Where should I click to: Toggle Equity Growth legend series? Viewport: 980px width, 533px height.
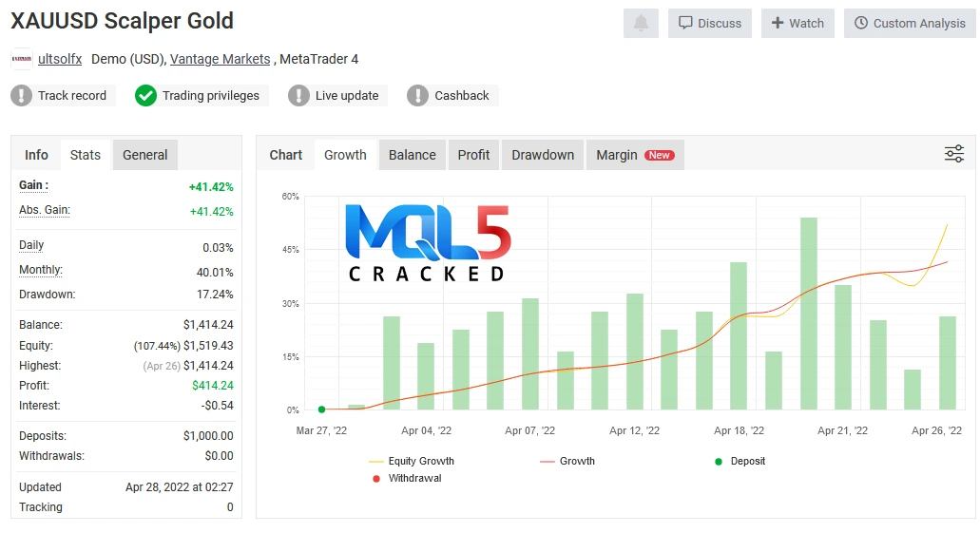tap(412, 461)
